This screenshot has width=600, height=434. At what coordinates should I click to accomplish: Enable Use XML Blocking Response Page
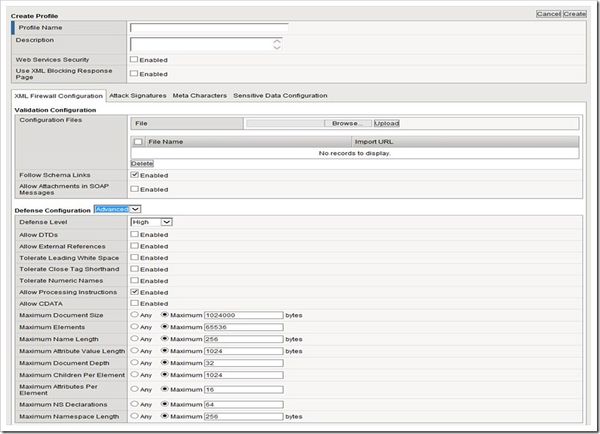tap(134, 74)
